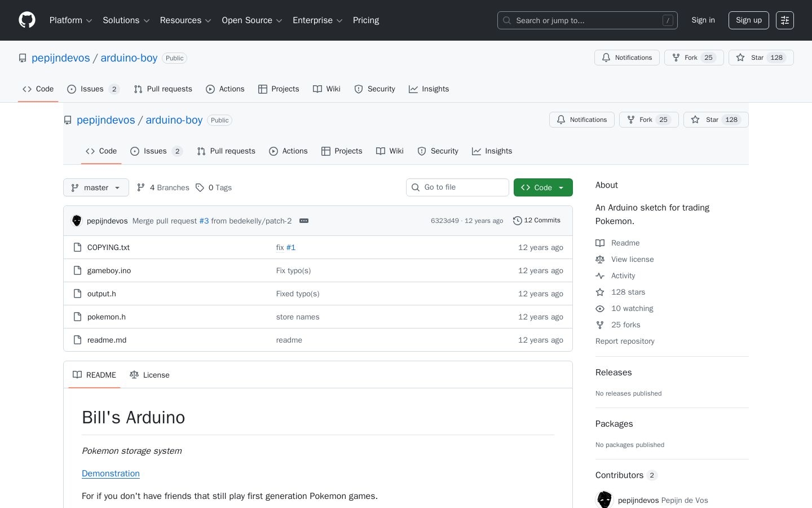Open the pokemon.h file name

[107, 317]
